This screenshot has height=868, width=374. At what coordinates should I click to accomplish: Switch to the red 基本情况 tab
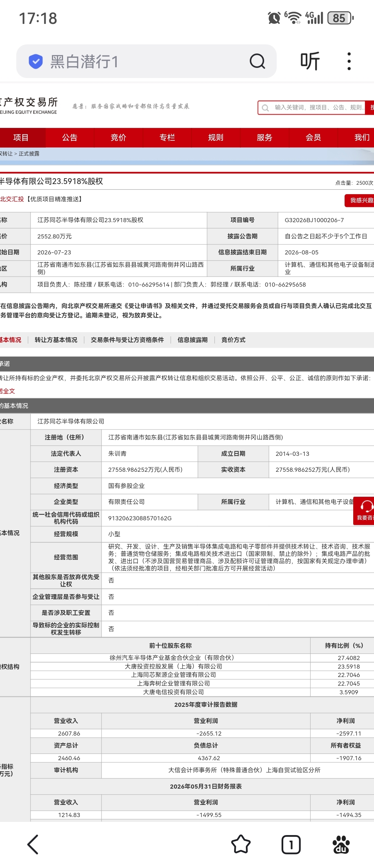[10, 340]
